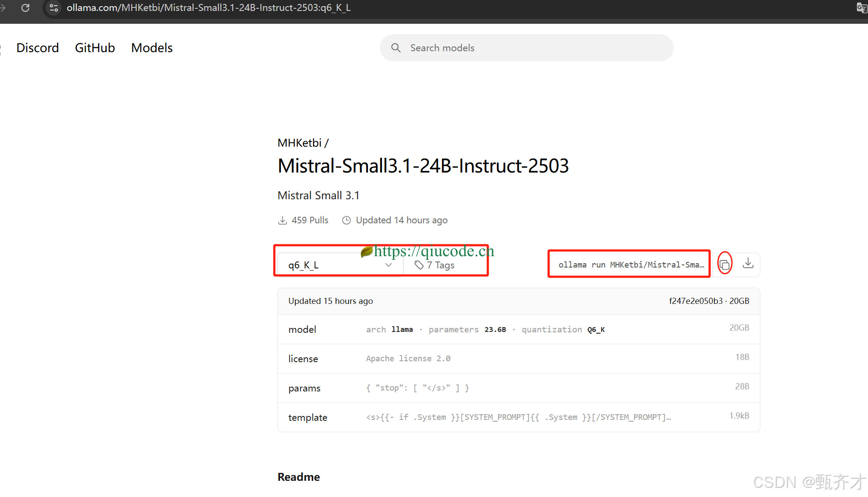The image size is (868, 497).
Task: Go to the Models page
Action: (x=152, y=48)
